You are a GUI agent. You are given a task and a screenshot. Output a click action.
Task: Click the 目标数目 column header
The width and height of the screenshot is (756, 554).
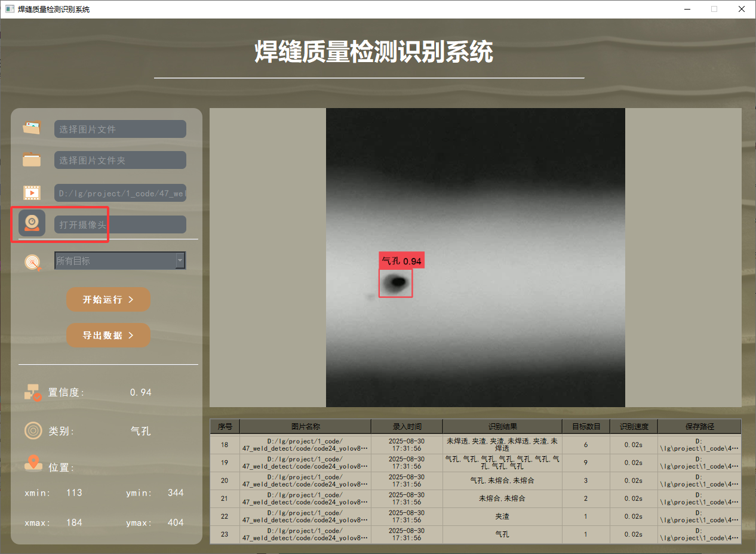point(586,426)
